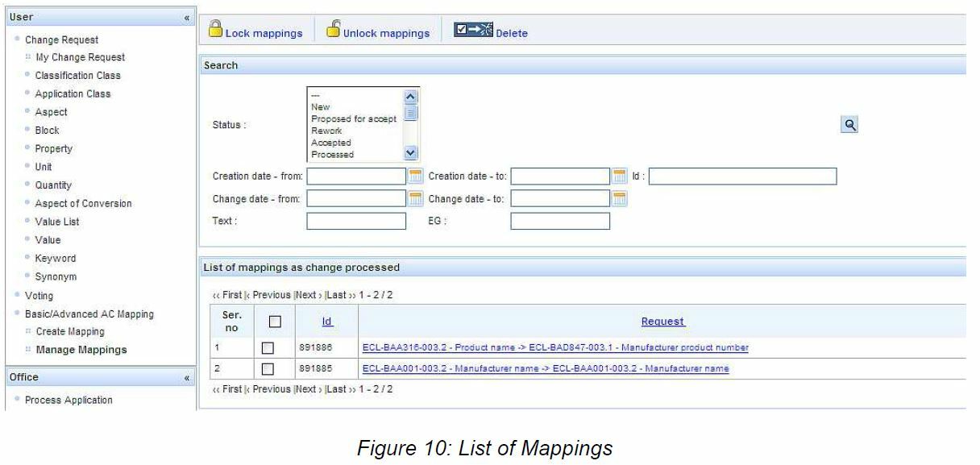Image resolution: width=980 pixels, height=465 pixels.
Task: Click the Lock mappings padlock icon
Action: pos(215,30)
